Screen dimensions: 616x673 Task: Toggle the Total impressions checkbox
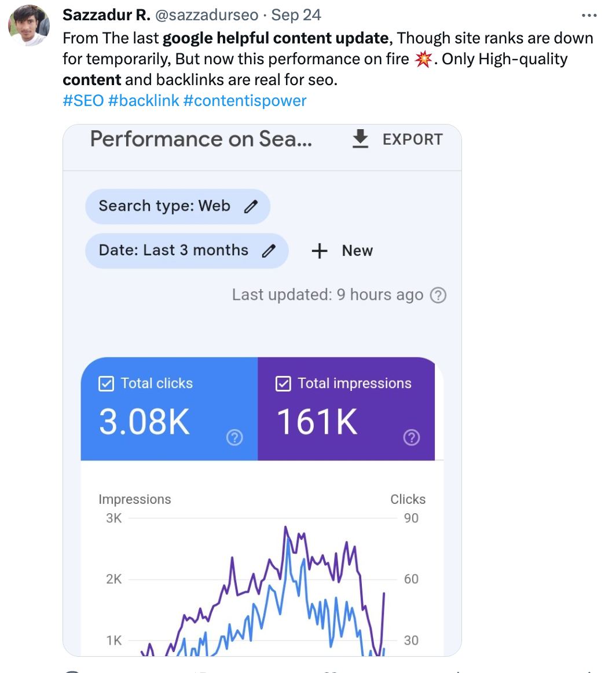pos(283,383)
